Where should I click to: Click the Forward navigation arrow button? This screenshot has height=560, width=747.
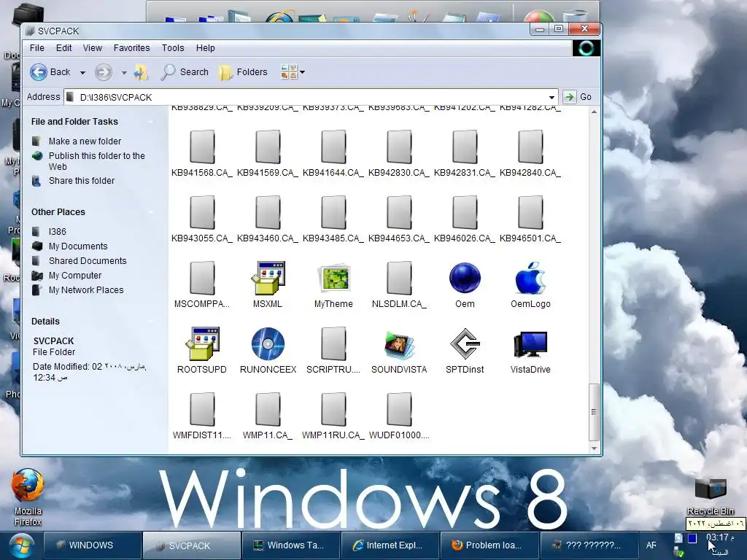104,72
